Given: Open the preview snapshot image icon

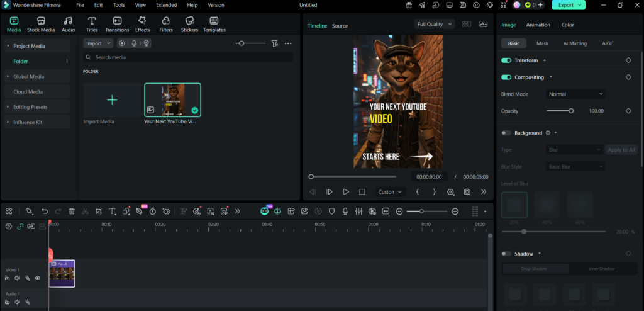Looking at the screenshot, I should (484, 25).
